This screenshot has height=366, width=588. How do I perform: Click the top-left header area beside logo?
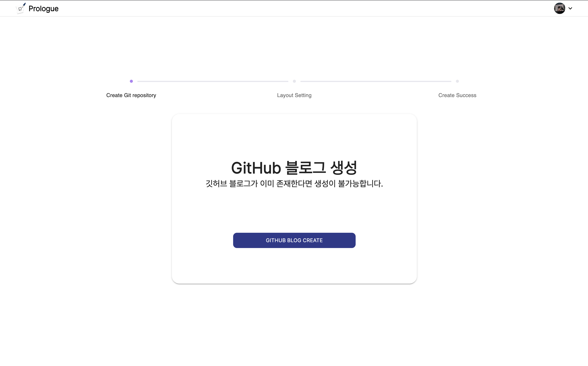(7, 8)
